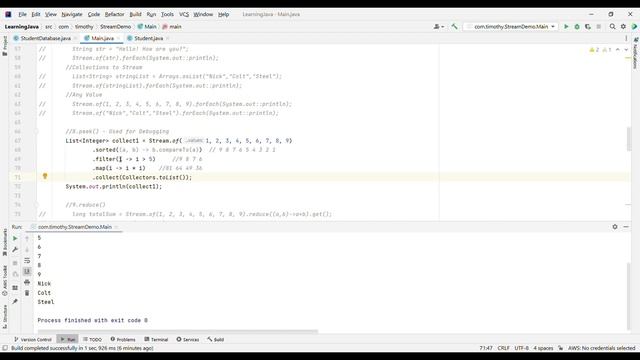Click the Run console horizontal scrollbar

tap(178, 331)
